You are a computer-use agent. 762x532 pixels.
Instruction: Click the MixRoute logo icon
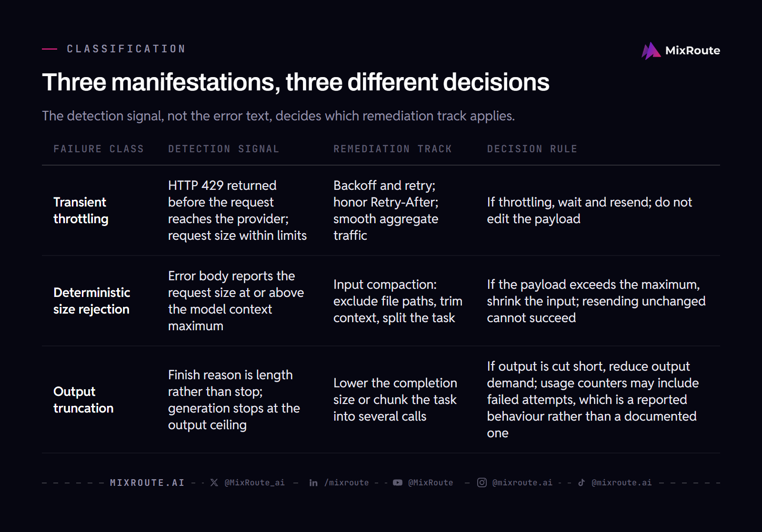651,51
